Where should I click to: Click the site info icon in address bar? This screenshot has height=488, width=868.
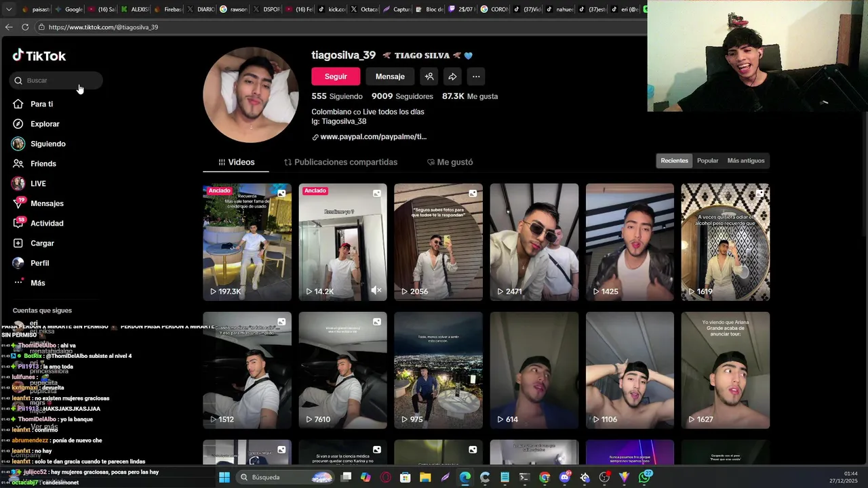click(41, 27)
